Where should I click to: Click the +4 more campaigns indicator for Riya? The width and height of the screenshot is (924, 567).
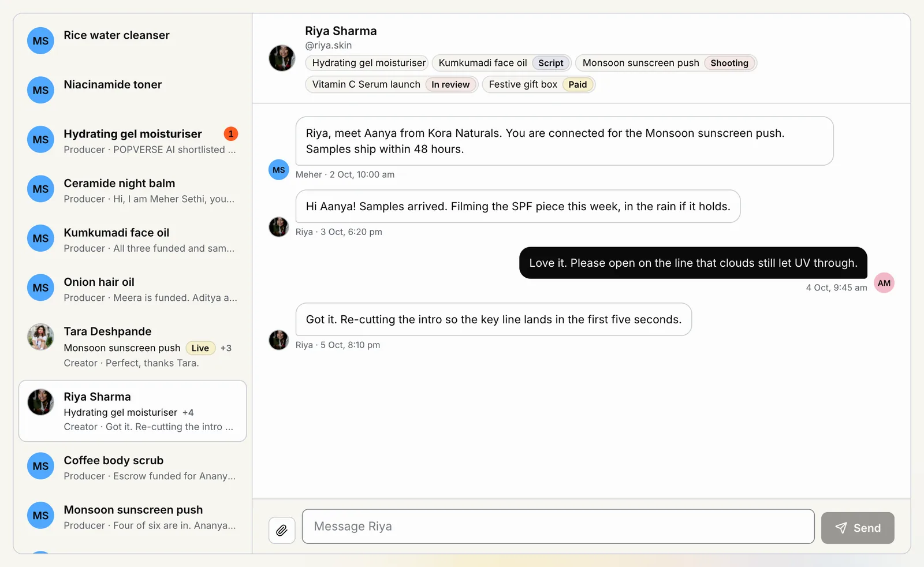pyautogui.click(x=188, y=412)
